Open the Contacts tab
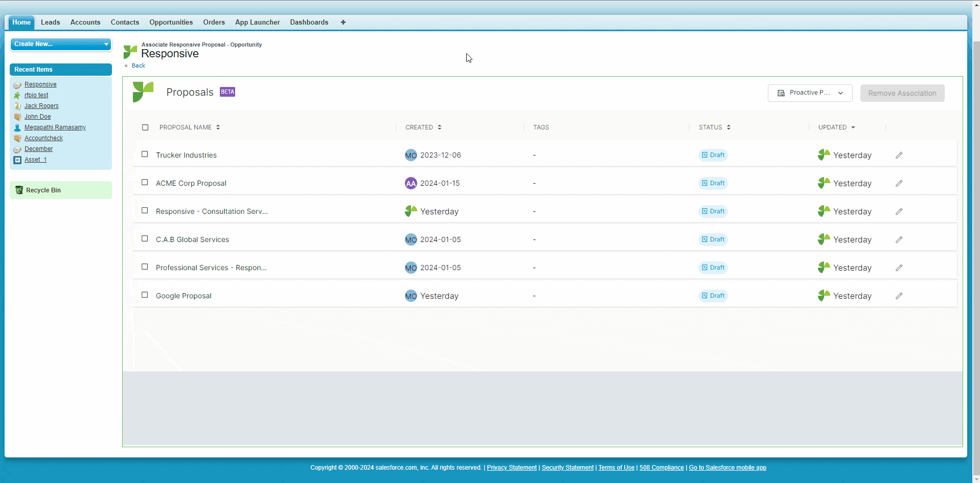980x483 pixels. point(125,22)
